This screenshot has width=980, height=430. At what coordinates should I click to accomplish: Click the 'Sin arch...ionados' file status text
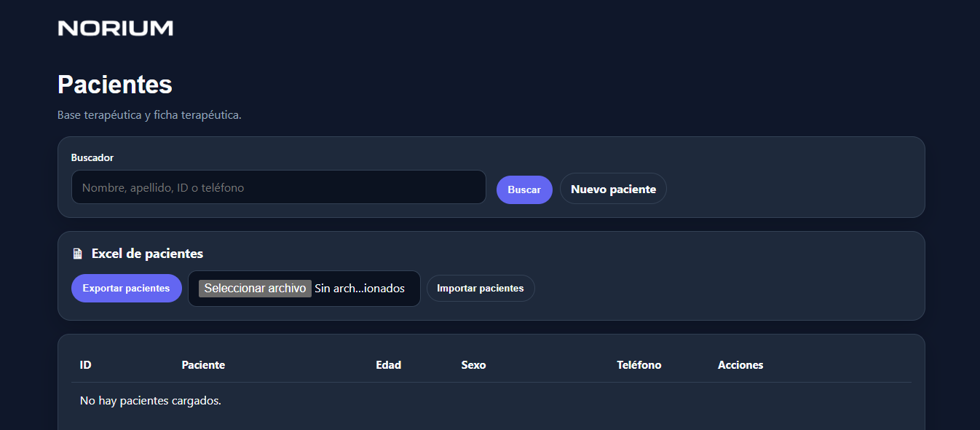pos(360,289)
